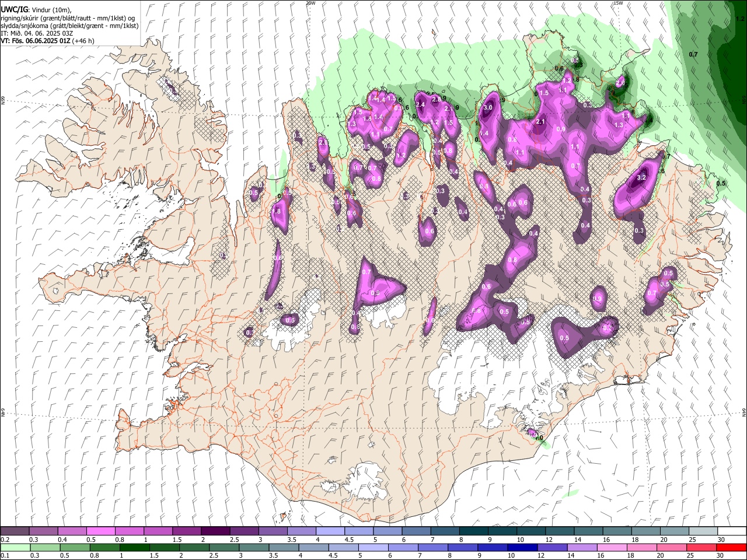Pick bright pink upper swatch between 0.5 and 0.8
The width and height of the screenshot is (747, 560).
tap(100, 531)
